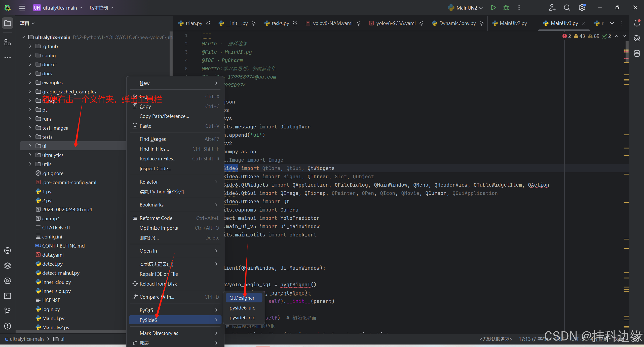Open the Python Console tool window
This screenshot has width=644, height=347.
tap(8, 251)
